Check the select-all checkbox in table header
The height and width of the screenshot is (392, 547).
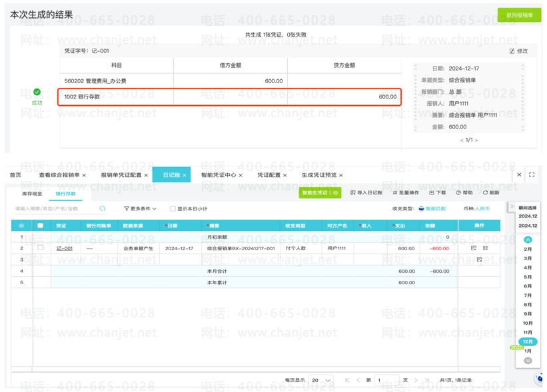click(x=41, y=226)
